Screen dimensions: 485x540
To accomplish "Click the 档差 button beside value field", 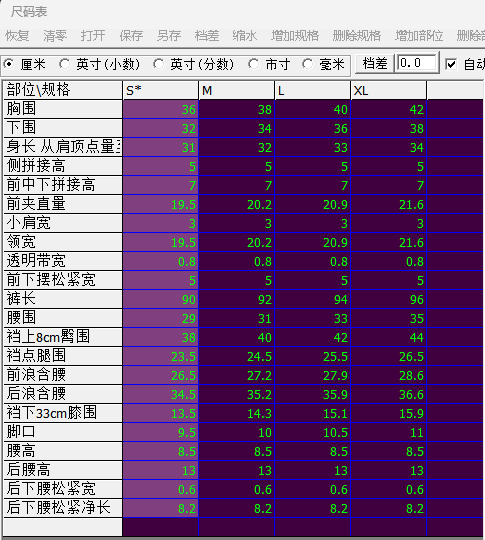I will pos(375,64).
